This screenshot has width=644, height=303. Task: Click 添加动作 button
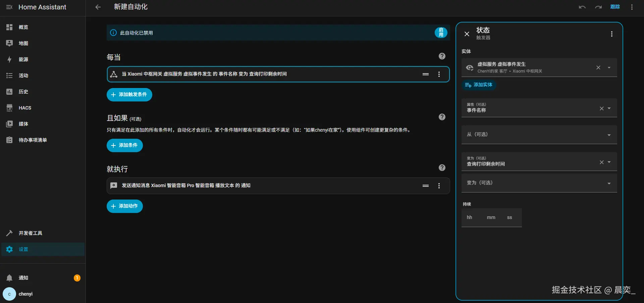[125, 206]
